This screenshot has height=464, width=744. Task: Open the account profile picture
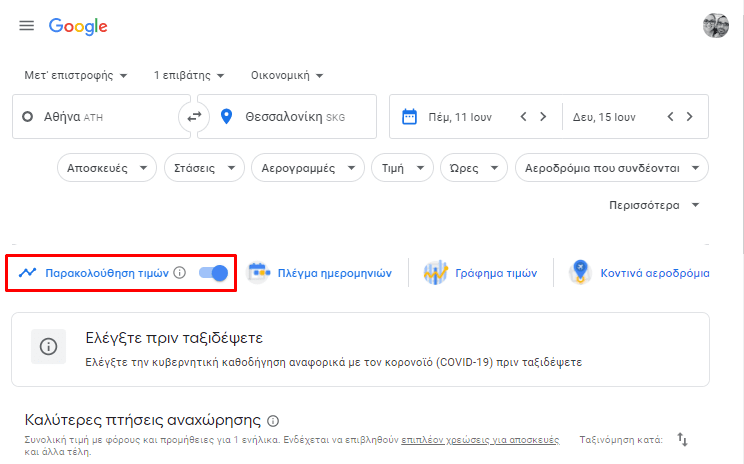[x=716, y=26]
